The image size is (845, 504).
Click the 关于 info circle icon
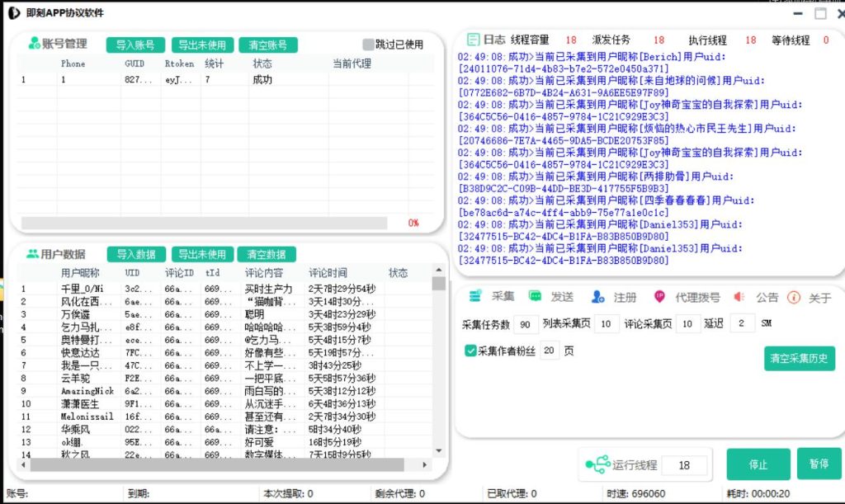pyautogui.click(x=794, y=297)
